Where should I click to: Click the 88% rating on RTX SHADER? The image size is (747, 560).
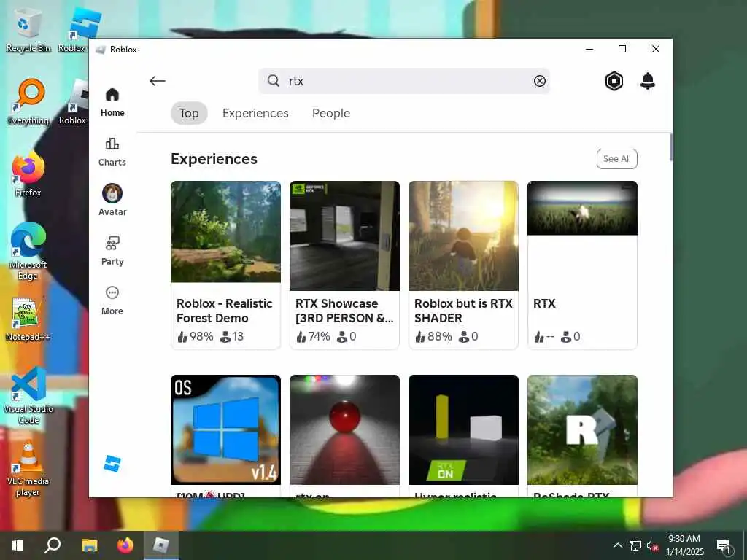tap(433, 336)
